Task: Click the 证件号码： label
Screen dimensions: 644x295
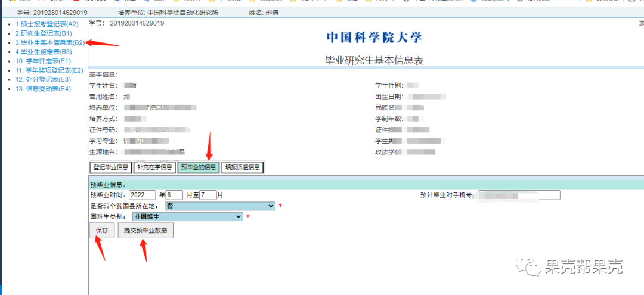Action: [104, 130]
